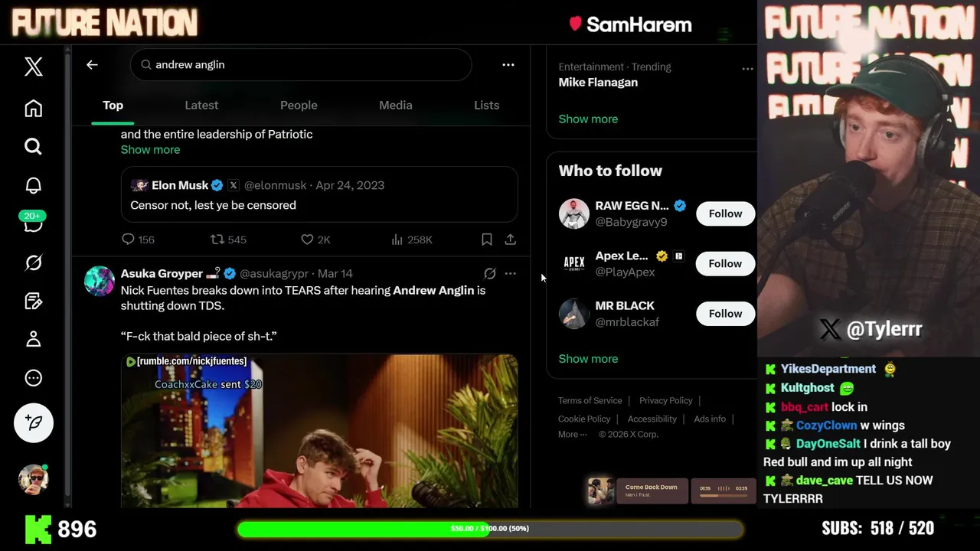Open quoted Elon Musk tweet

point(319,194)
